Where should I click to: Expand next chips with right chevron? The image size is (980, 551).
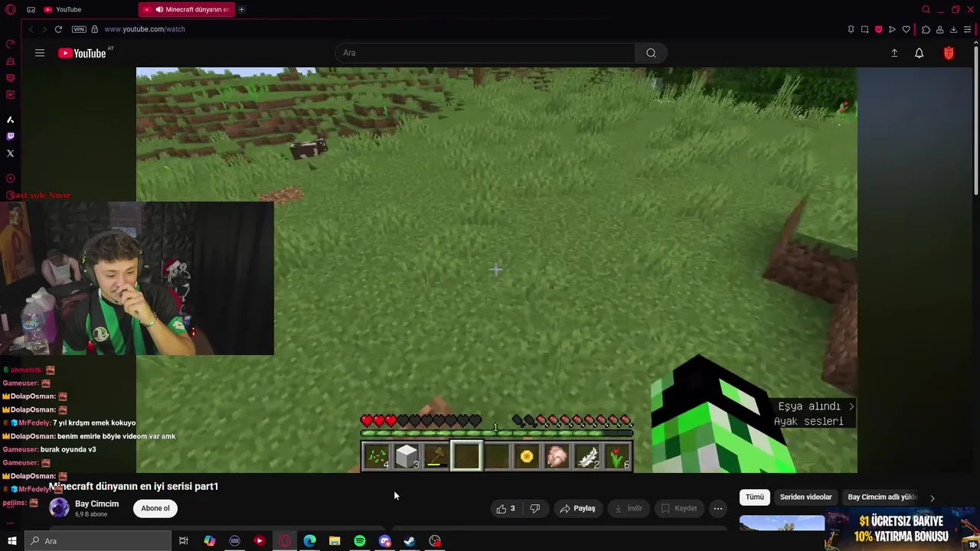(x=932, y=497)
